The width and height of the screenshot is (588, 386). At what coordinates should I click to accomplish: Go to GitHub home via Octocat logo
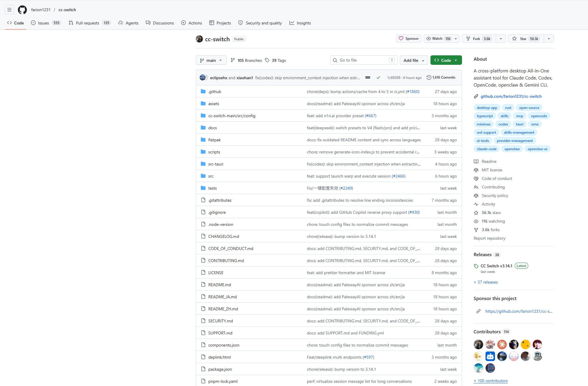(x=22, y=10)
